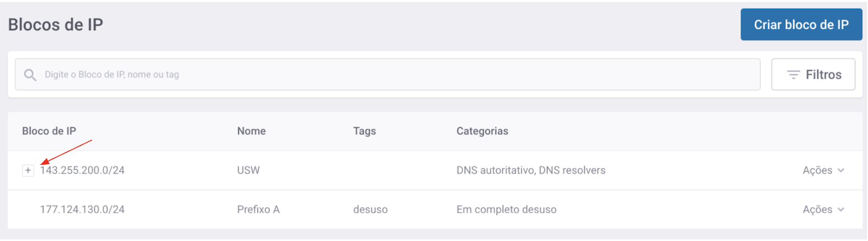Click the chevron next to Ações in Prefixo A row
This screenshot has width=868, height=241.
click(841, 210)
